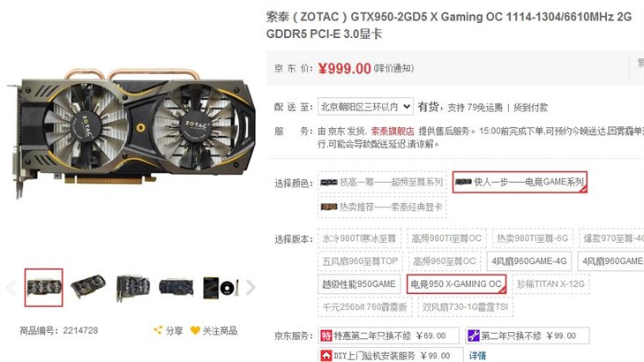
Task: Click the wrench icon for 第二年只换不修
Action: point(474,336)
